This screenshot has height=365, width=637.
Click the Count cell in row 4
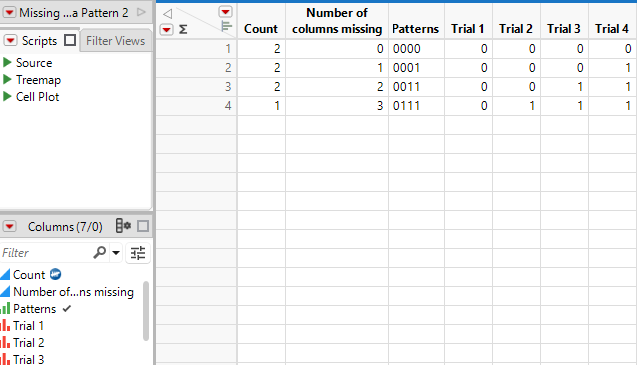(x=261, y=106)
